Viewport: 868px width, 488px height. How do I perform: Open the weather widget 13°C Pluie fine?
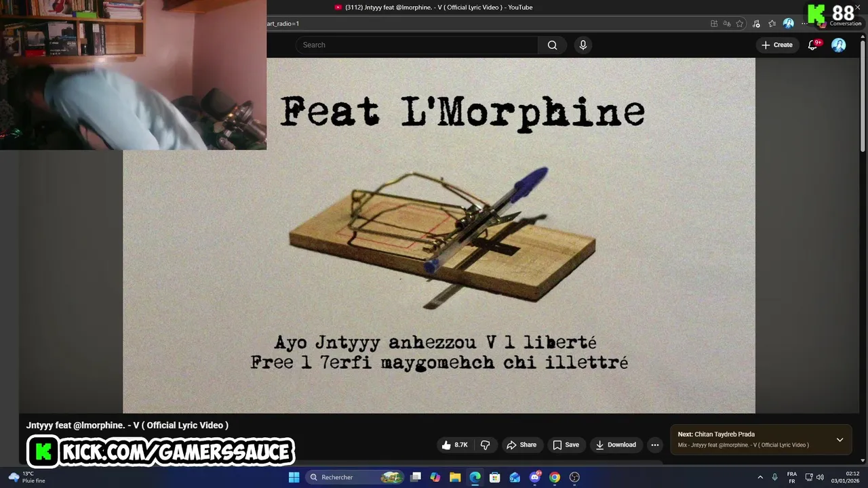click(27, 477)
